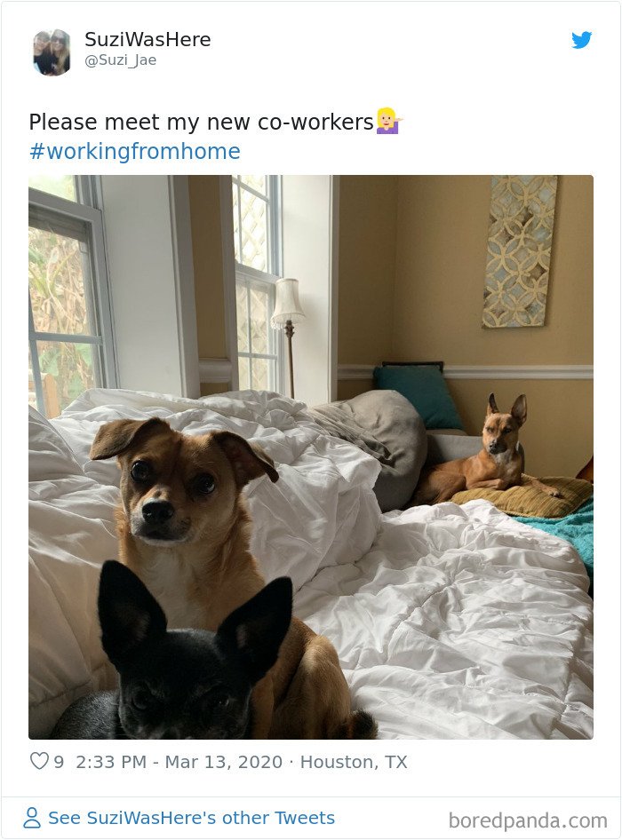Click the boredpanda.com watermark
The image size is (622, 840).
[x=528, y=820]
